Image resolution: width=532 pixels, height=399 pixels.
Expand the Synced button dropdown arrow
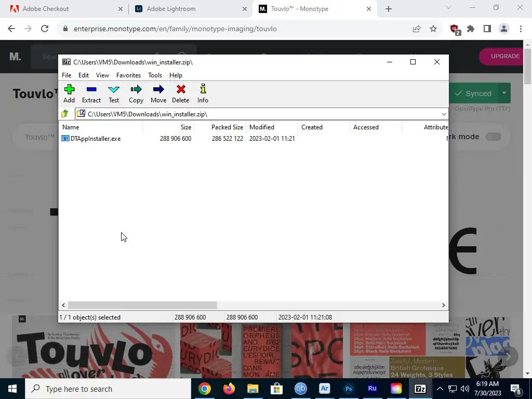pos(504,93)
